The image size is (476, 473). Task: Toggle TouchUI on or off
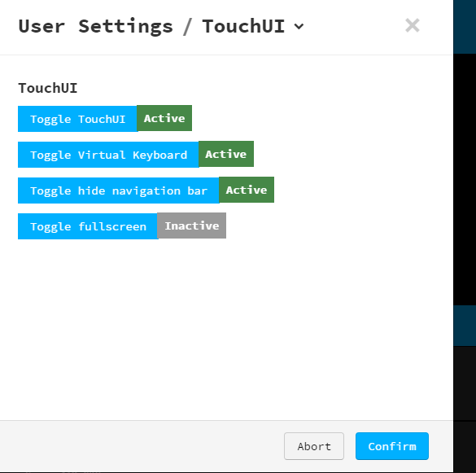[x=78, y=119]
